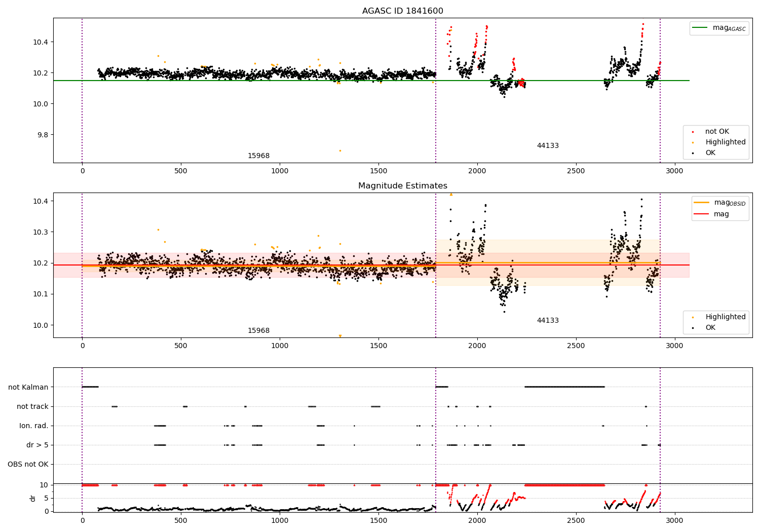Click the '44133' annotation in the top plot

point(548,146)
